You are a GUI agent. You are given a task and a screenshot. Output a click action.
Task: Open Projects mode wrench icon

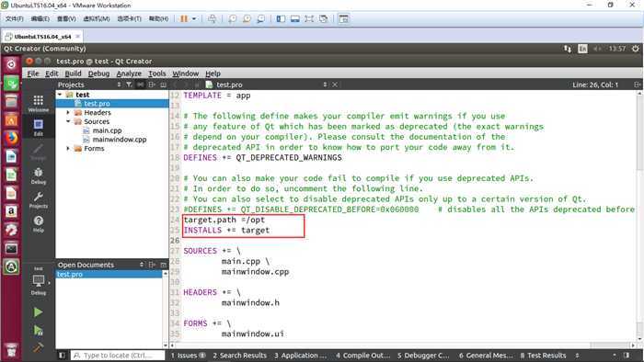pos(39,199)
